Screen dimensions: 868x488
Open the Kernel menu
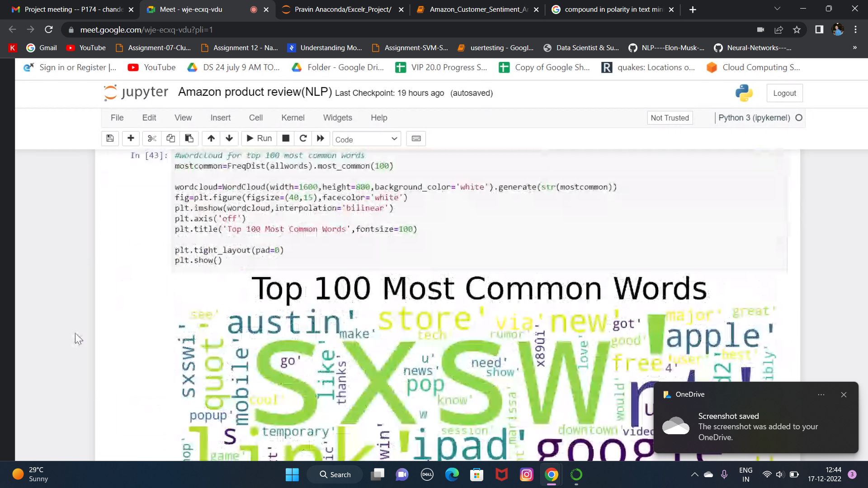(292, 117)
